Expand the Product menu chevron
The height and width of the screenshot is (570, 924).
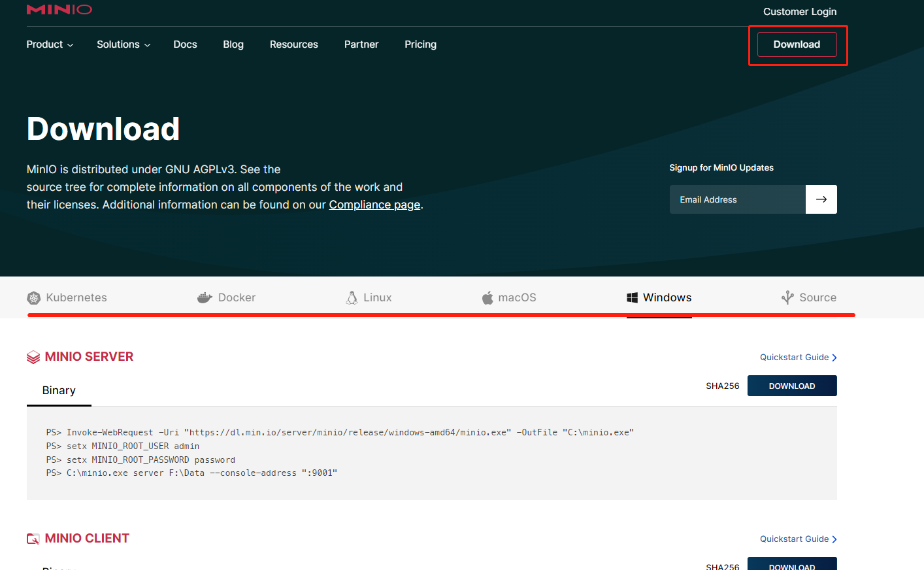tap(71, 45)
